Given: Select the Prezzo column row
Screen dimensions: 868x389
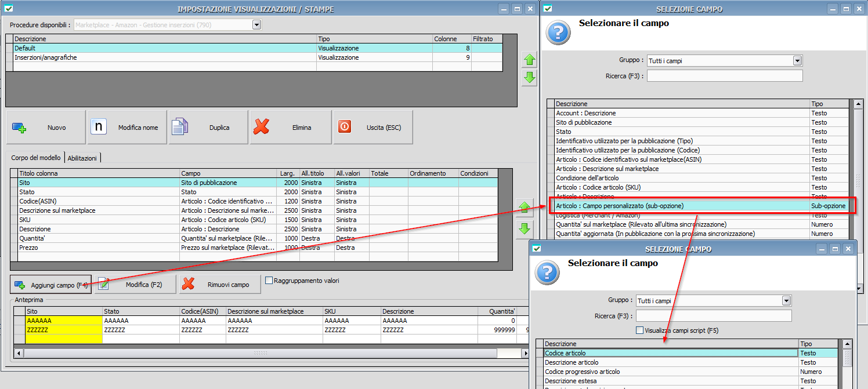Looking at the screenshot, I should coord(254,248).
